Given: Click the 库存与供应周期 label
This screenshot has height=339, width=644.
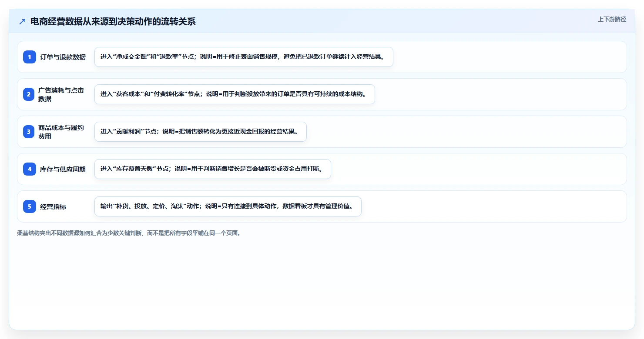Looking at the screenshot, I should coord(63,169).
